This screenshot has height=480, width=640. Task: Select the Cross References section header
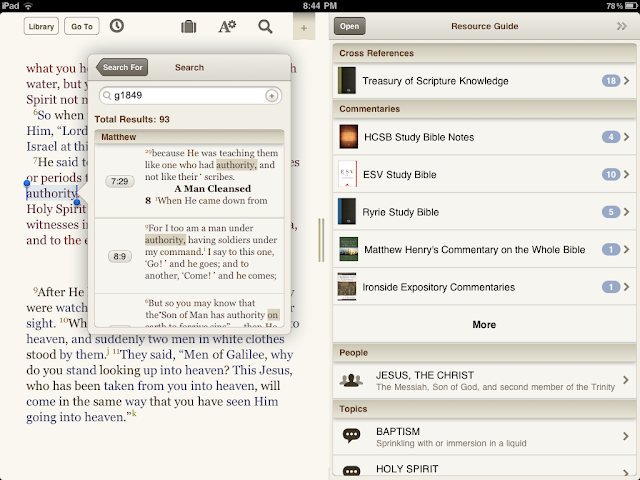(484, 53)
